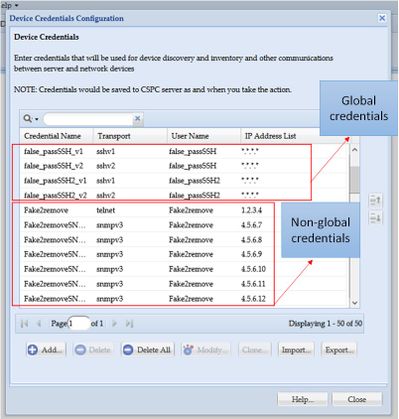Click inside the credential search box
The height and width of the screenshot is (419, 399).
pyautogui.click(x=88, y=119)
